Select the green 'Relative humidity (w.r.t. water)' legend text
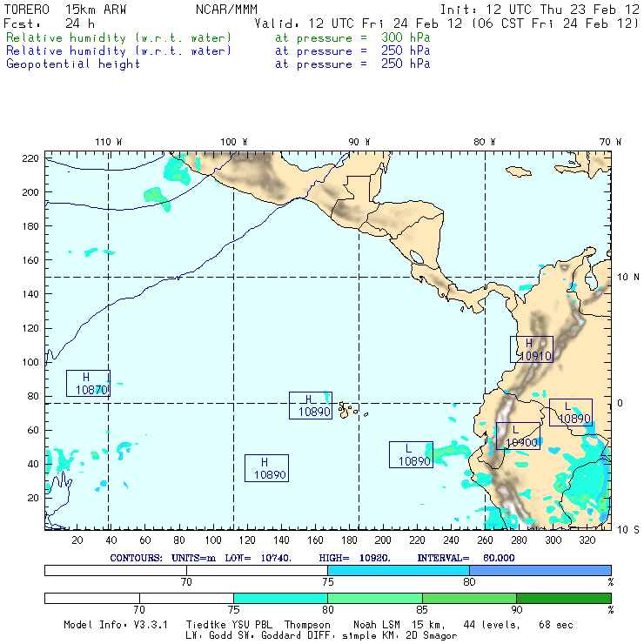Image resolution: width=644 pixels, height=644 pixels. point(118,37)
